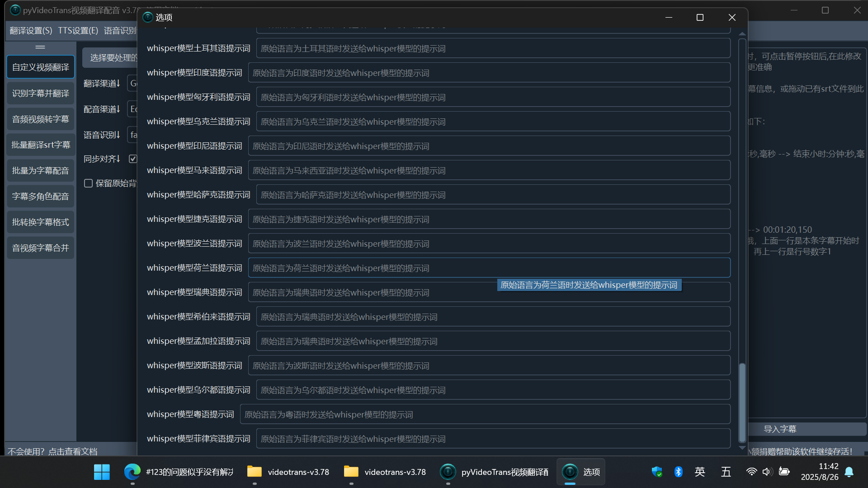Focus the whisper Persian prompt field

489,366
